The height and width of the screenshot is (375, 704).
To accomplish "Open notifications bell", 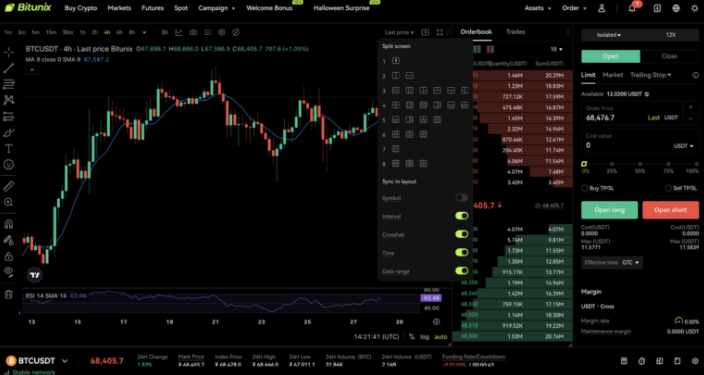I will pyautogui.click(x=632, y=8).
